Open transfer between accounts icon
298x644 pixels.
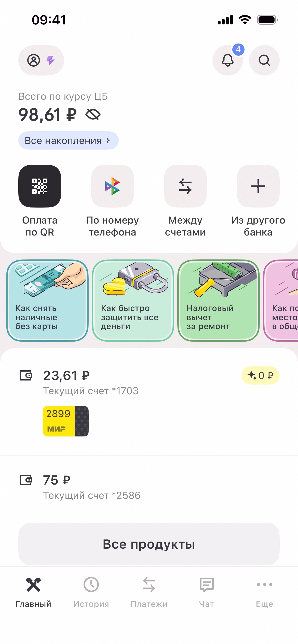pos(185,186)
